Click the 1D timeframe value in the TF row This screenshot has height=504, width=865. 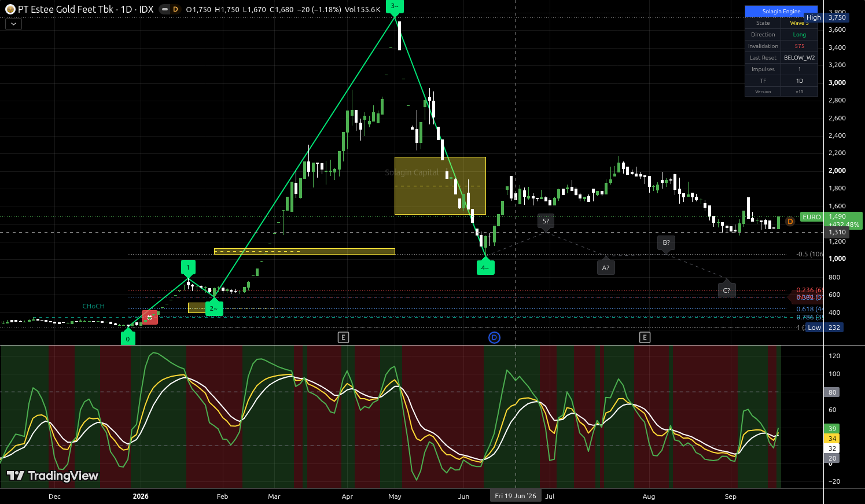799,81
